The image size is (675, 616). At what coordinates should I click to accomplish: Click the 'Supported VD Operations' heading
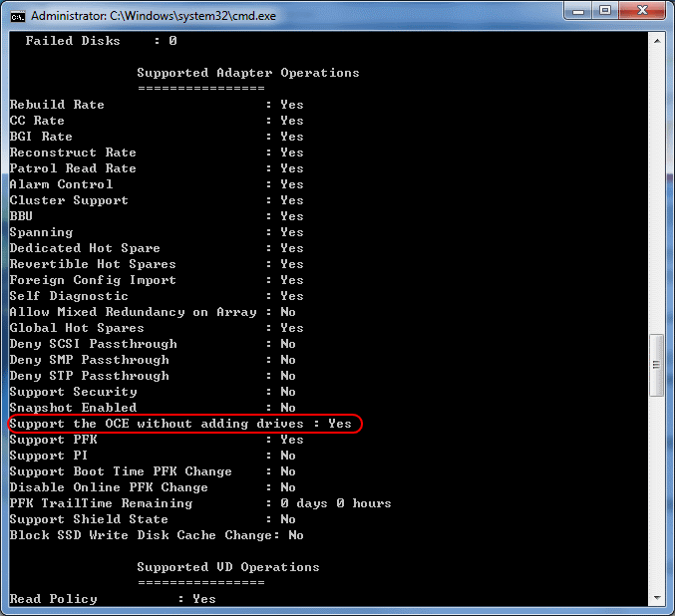pyautogui.click(x=228, y=567)
